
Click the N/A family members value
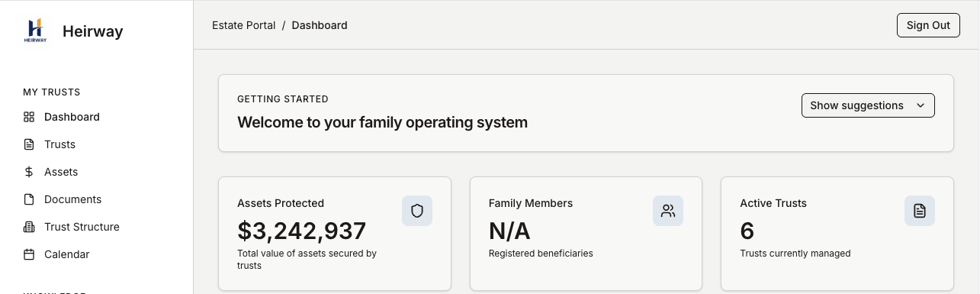click(x=509, y=231)
